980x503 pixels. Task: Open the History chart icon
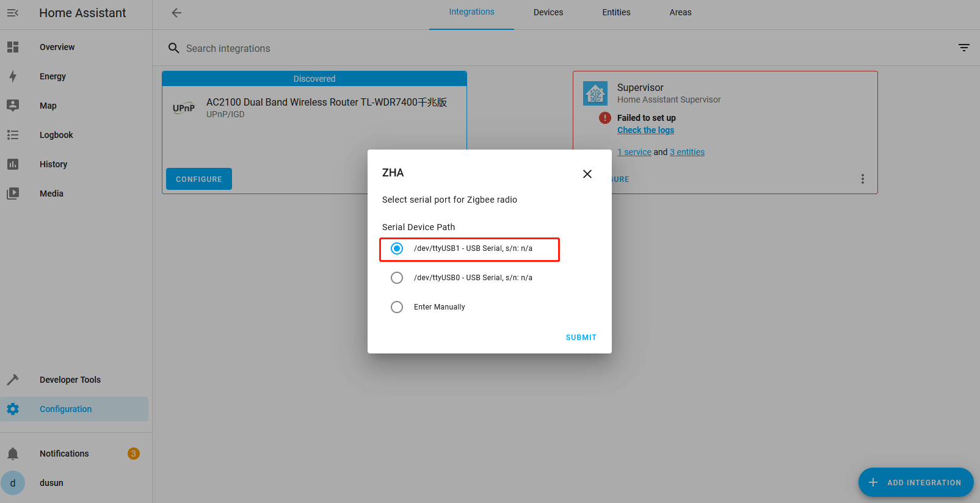(13, 164)
